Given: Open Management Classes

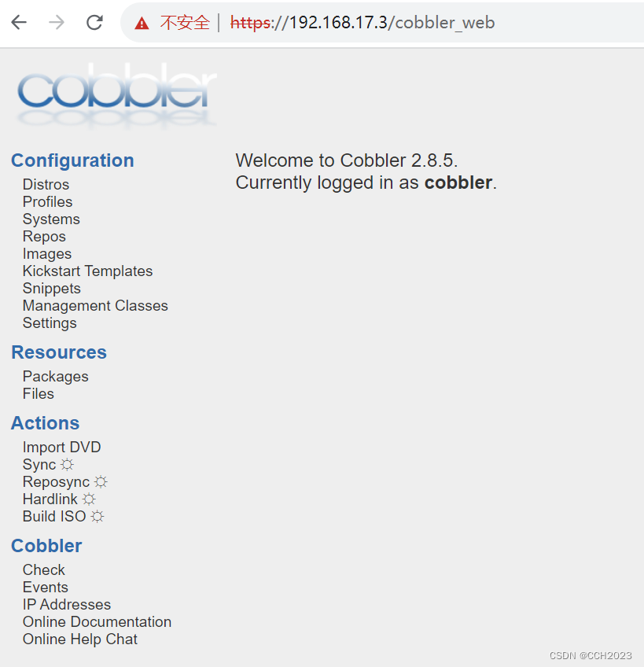Looking at the screenshot, I should [x=95, y=305].
